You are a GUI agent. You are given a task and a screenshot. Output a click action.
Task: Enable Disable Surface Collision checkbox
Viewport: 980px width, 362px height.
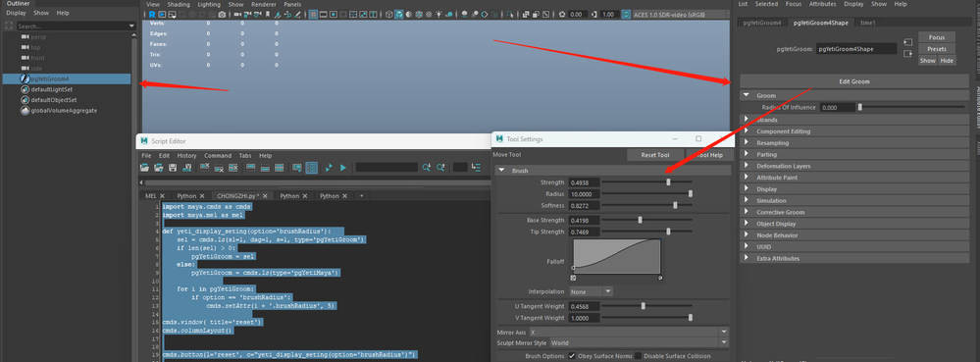click(638, 356)
